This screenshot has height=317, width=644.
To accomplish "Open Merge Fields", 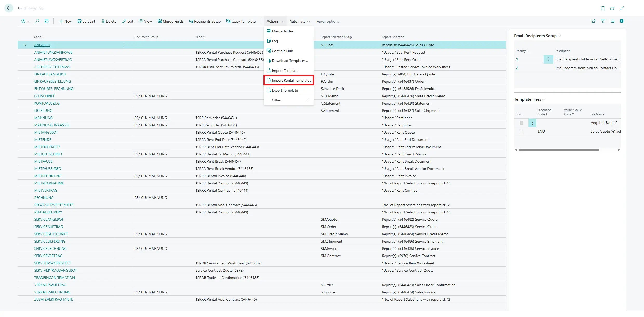I will pyautogui.click(x=170, y=21).
